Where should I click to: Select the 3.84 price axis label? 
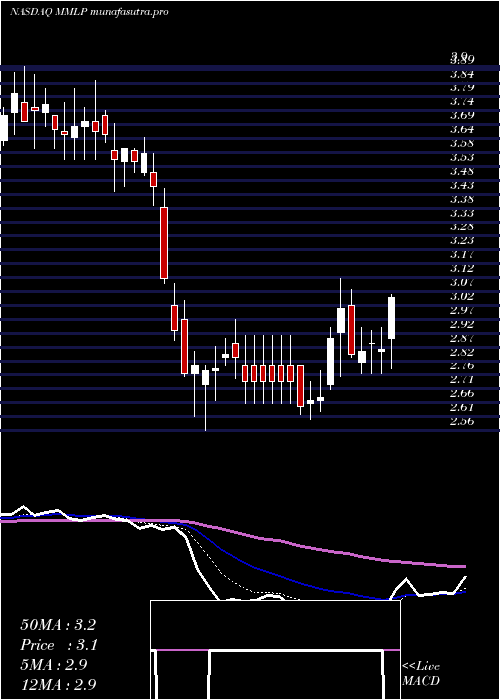pyautogui.click(x=462, y=74)
